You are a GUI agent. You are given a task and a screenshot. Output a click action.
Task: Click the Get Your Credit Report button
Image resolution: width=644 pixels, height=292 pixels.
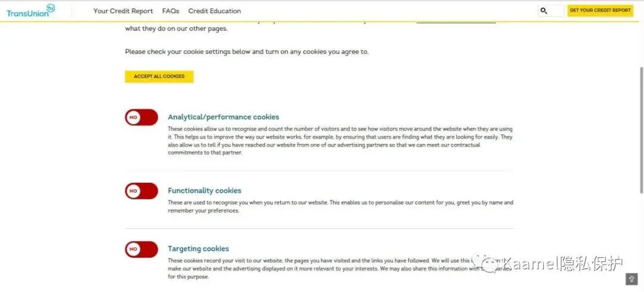pyautogui.click(x=600, y=11)
